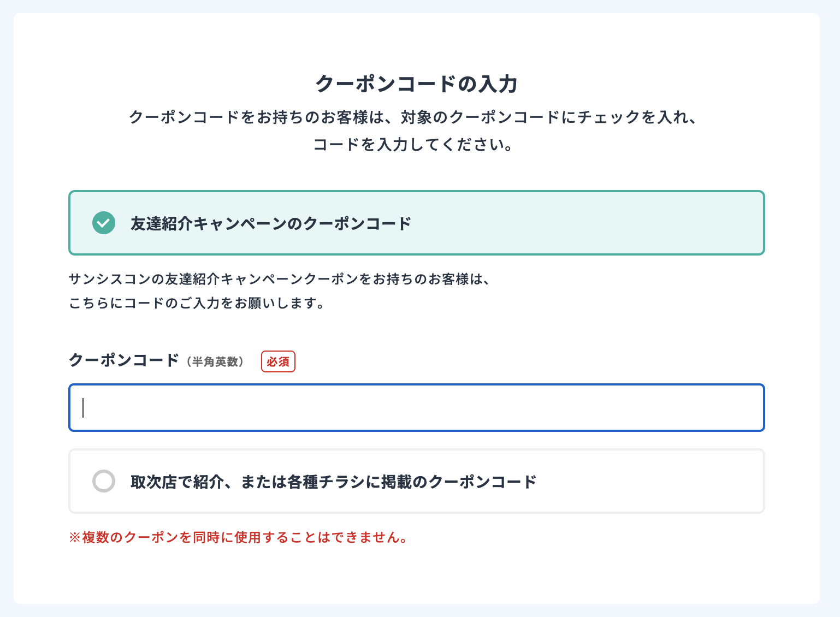Click the 取次店で紹介、または各種チラシ option label
The width and height of the screenshot is (840, 617).
point(333,482)
